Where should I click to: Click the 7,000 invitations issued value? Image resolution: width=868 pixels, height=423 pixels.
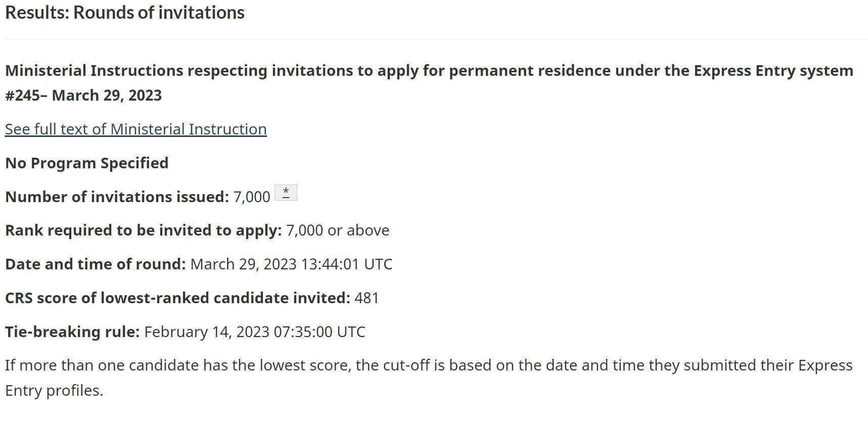tap(252, 197)
